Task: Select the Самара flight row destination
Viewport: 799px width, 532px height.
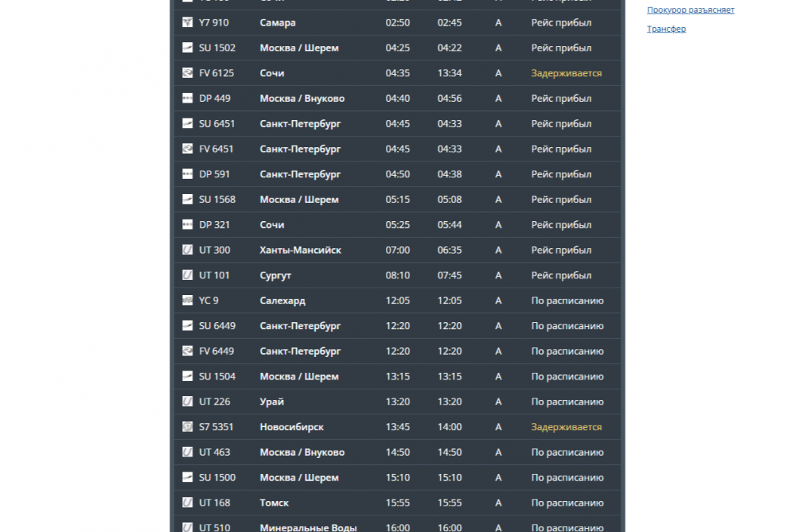Action: 277,23
